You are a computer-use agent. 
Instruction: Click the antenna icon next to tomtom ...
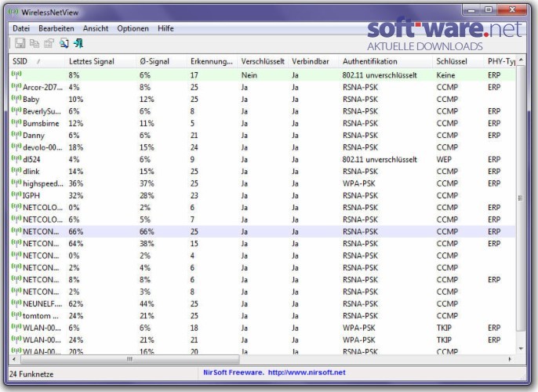[16, 315]
